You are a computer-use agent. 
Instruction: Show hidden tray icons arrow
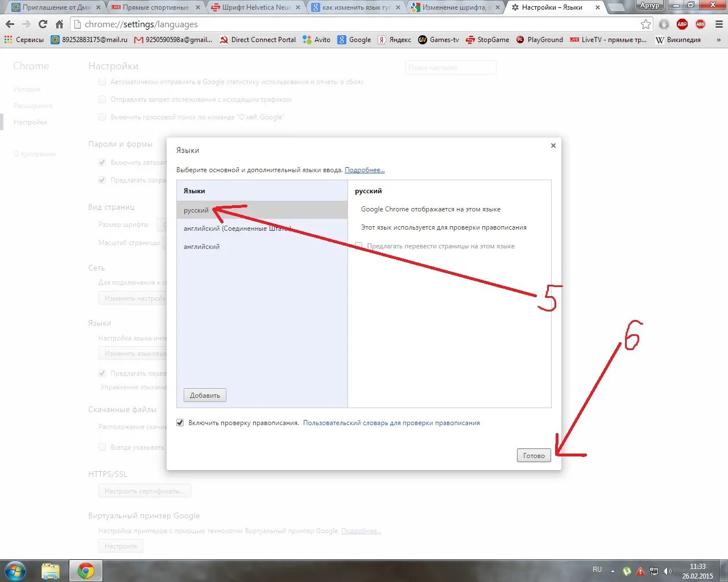(x=613, y=571)
